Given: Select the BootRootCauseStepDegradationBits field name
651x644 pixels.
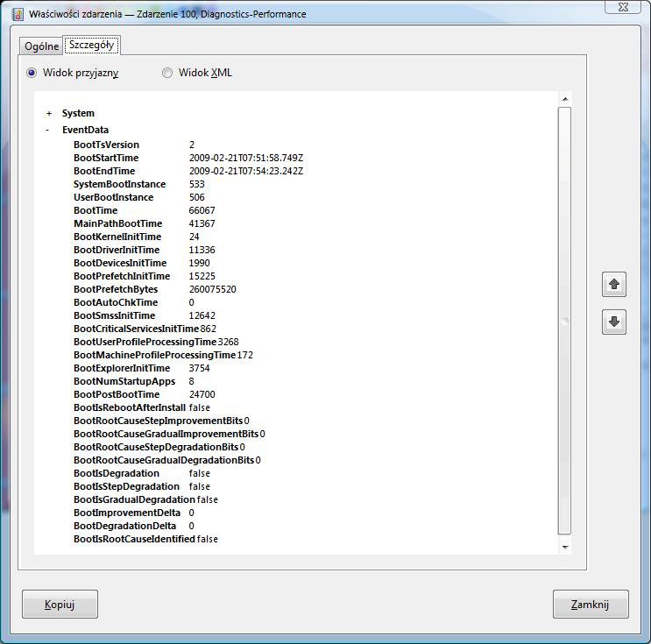Looking at the screenshot, I should pos(156,447).
